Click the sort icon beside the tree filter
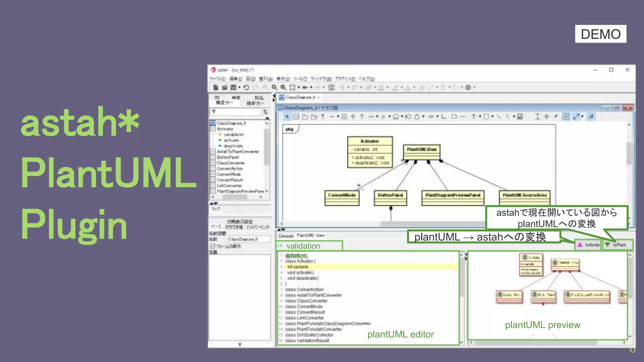644x362 pixels. (x=265, y=112)
